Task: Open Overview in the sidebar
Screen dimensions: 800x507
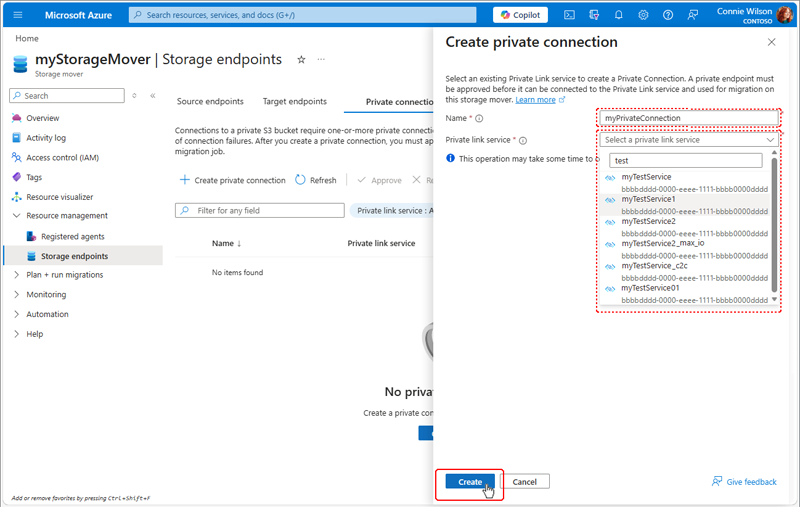Action: 43,118
